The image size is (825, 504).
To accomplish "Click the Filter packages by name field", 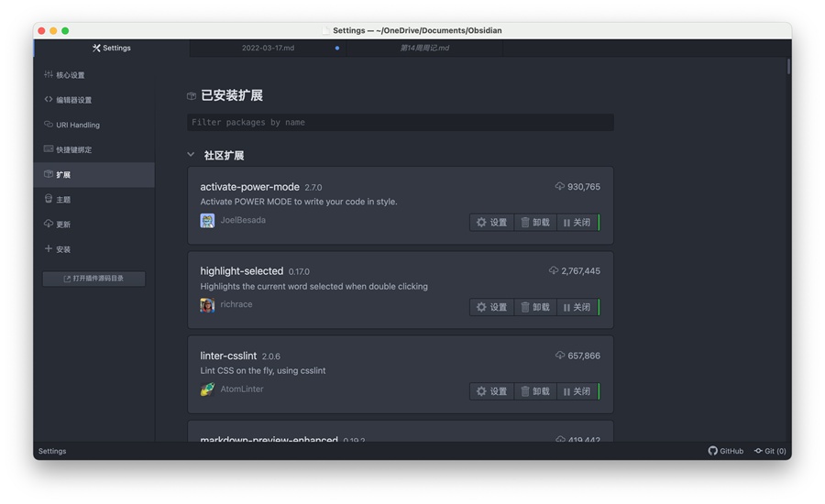I will coord(400,122).
